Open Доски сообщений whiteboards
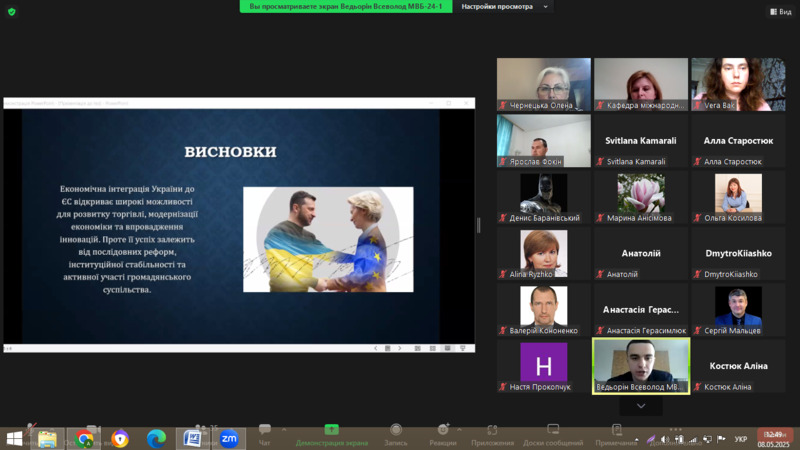The image size is (800, 450). click(553, 435)
